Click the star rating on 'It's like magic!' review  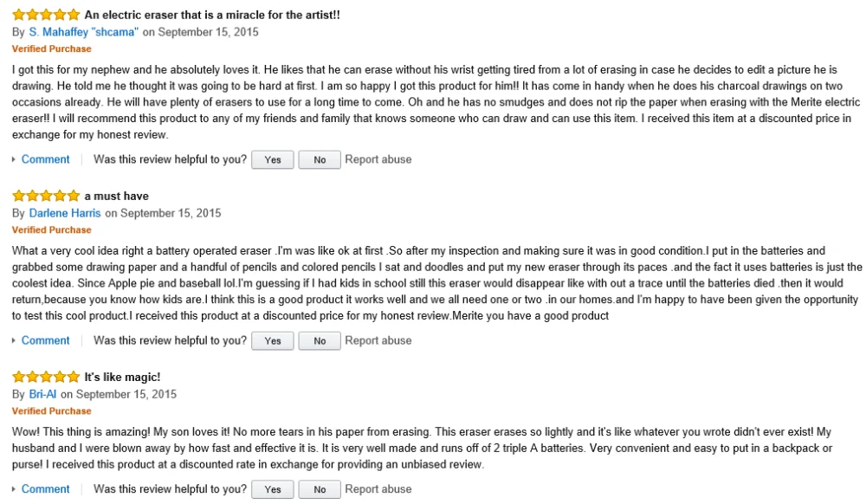(46, 377)
